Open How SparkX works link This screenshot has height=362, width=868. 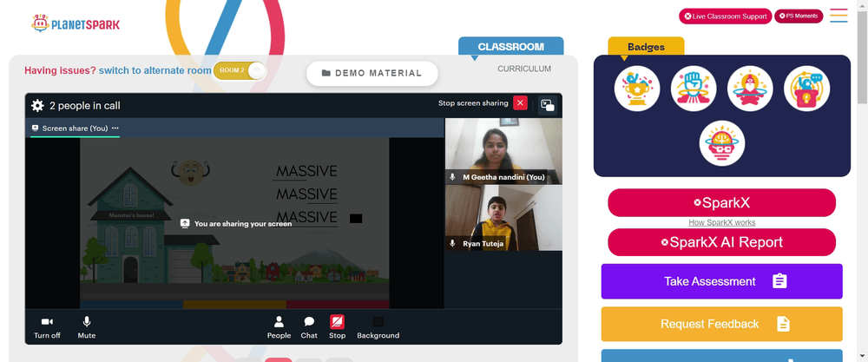click(722, 222)
